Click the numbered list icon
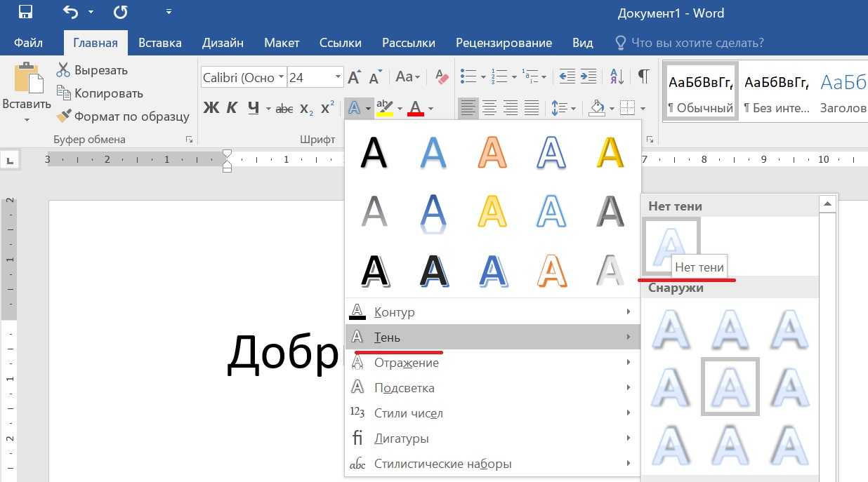 (499, 76)
